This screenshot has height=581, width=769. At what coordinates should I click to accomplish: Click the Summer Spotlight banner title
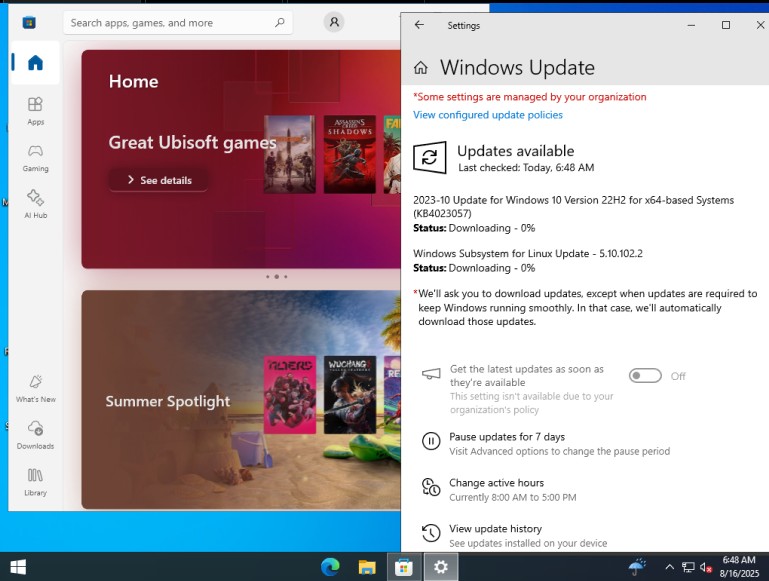point(168,401)
